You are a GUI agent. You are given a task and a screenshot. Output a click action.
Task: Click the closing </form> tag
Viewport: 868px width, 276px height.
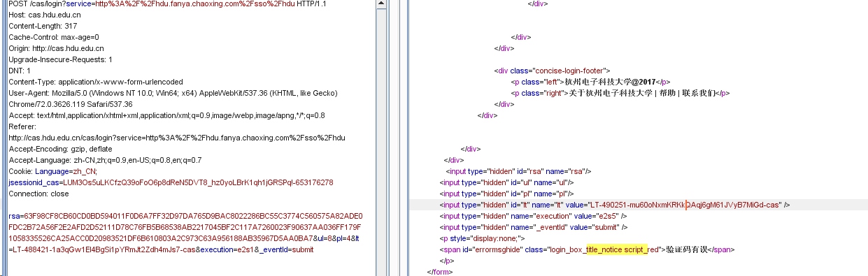tap(440, 272)
